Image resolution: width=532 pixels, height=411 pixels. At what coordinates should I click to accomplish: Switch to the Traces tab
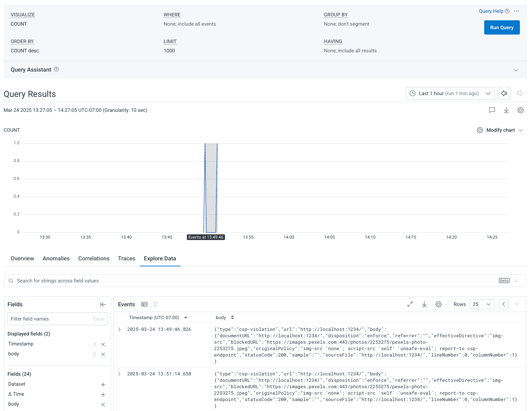coord(127,259)
